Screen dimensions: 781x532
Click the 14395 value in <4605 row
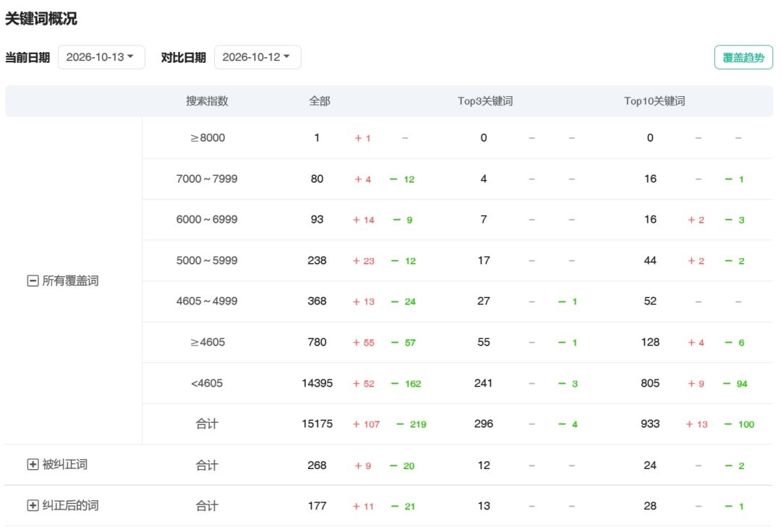click(317, 383)
